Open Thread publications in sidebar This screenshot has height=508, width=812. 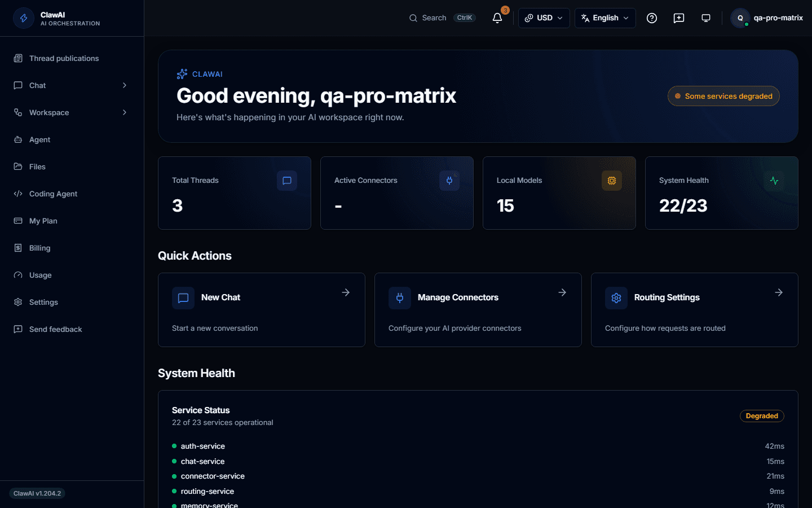coord(72,58)
